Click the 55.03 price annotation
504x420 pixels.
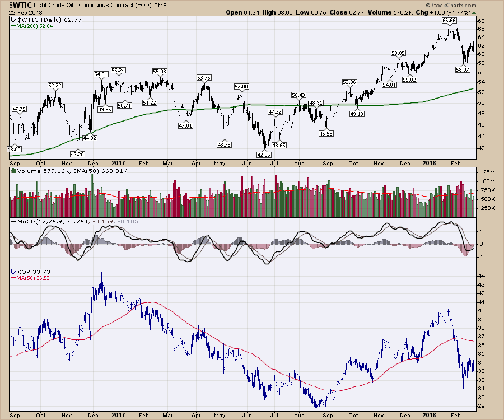click(x=160, y=71)
